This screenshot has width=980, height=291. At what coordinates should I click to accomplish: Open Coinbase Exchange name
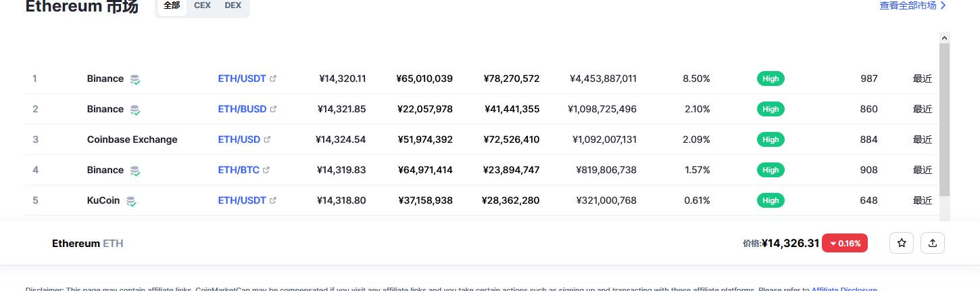(x=132, y=139)
